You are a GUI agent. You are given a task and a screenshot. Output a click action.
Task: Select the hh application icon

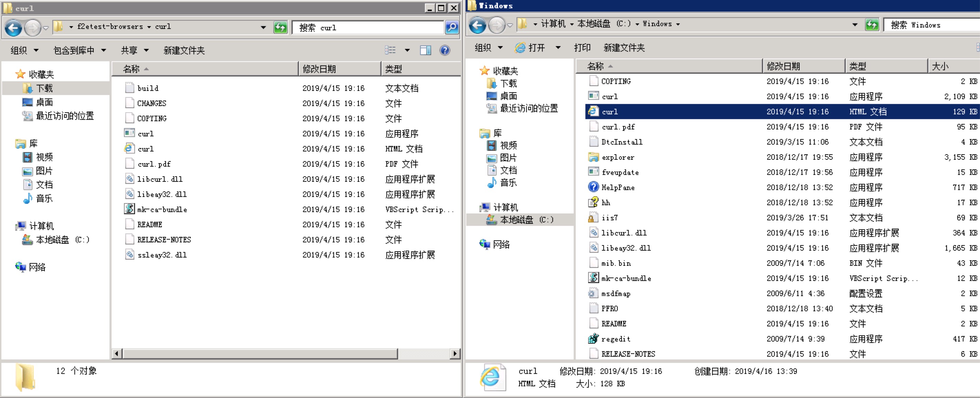[594, 202]
